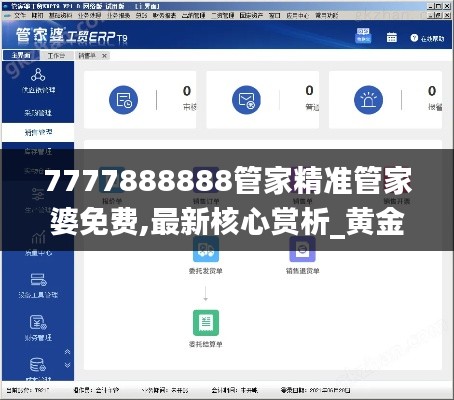This screenshot has height=400, width=454.
Task: Click the 当前账套 status bar entry
Action: tap(27, 390)
